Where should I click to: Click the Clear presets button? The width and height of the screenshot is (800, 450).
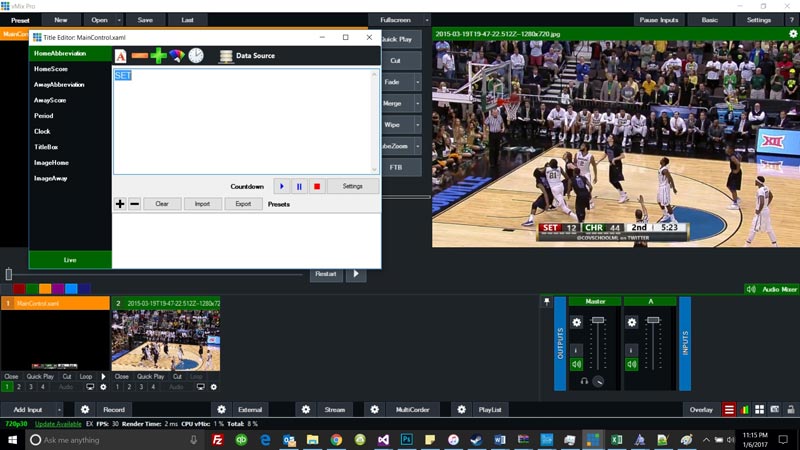coord(162,204)
